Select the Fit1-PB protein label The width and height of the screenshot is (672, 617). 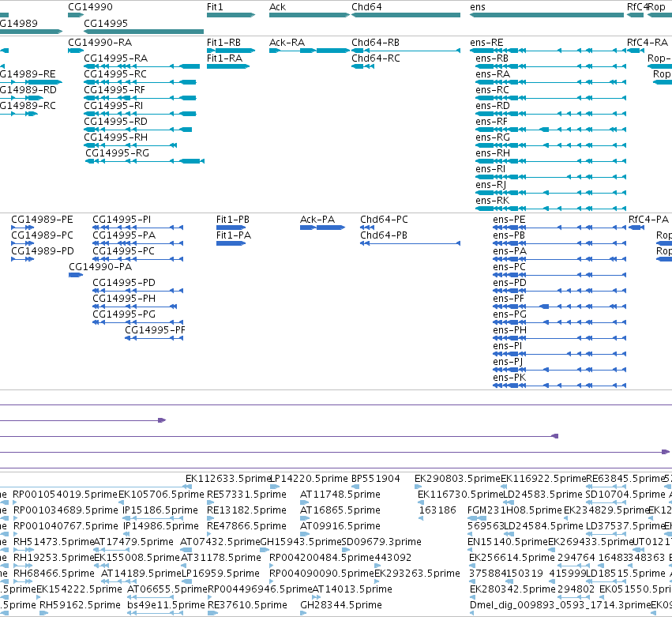pyautogui.click(x=233, y=220)
